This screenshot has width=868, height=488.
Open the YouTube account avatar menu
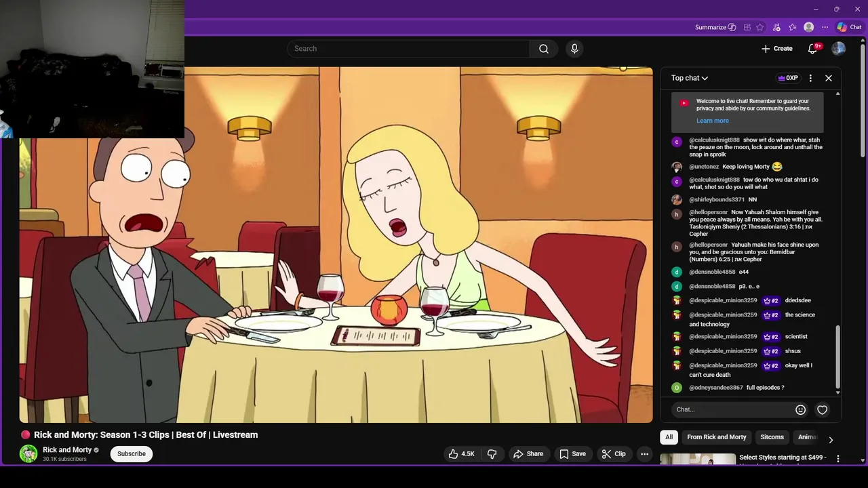click(839, 49)
